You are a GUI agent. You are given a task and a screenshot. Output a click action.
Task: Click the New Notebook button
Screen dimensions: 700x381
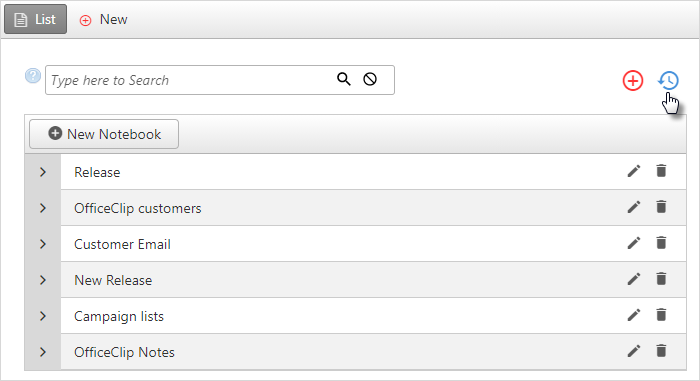[x=104, y=134]
